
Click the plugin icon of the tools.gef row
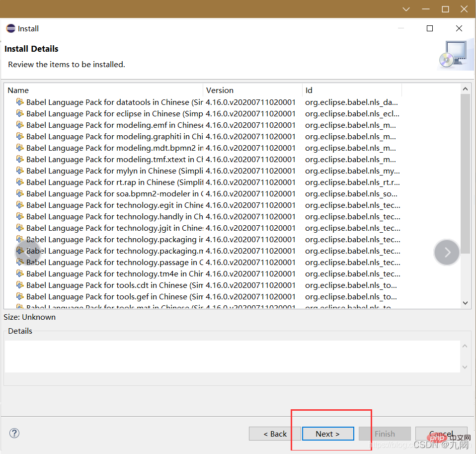tap(20, 296)
